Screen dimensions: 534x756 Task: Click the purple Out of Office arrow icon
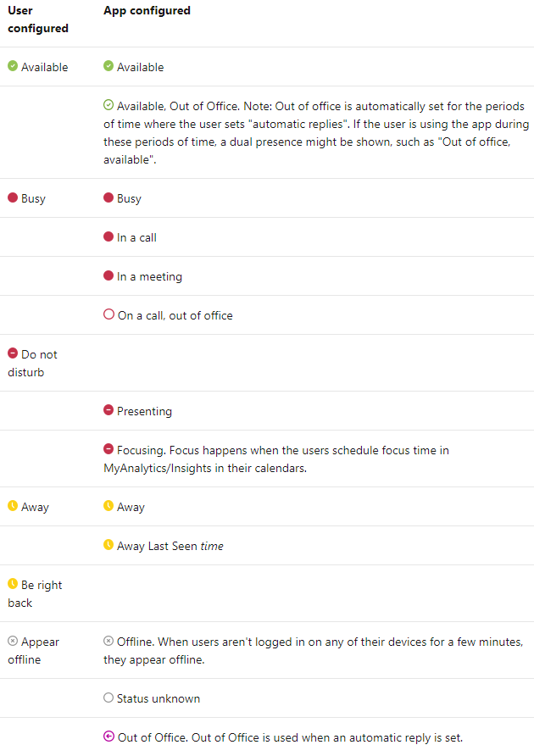pos(109,737)
